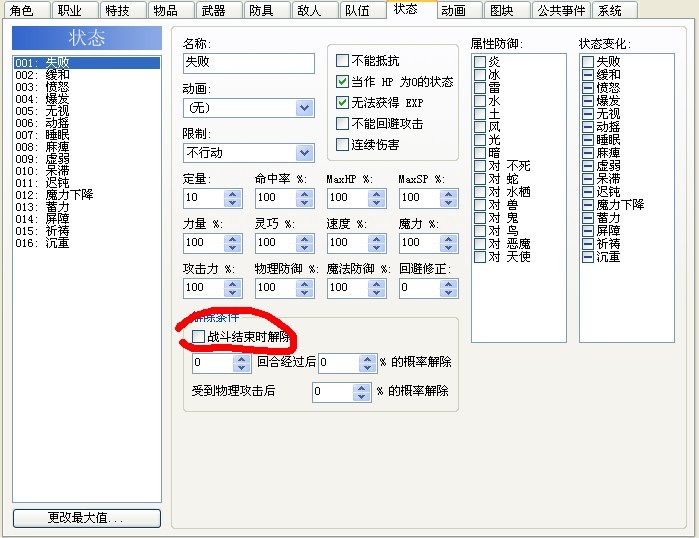Open the 职业 tab

tap(74, 10)
